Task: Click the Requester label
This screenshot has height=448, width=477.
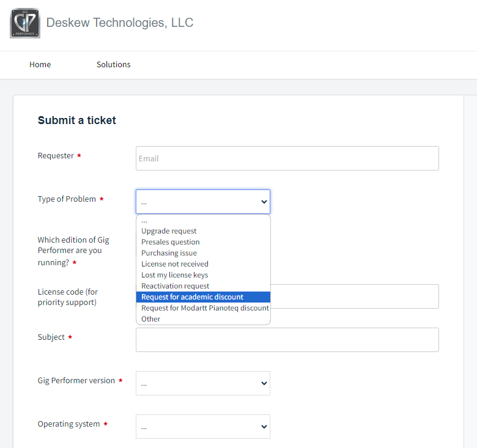Action: pos(56,156)
